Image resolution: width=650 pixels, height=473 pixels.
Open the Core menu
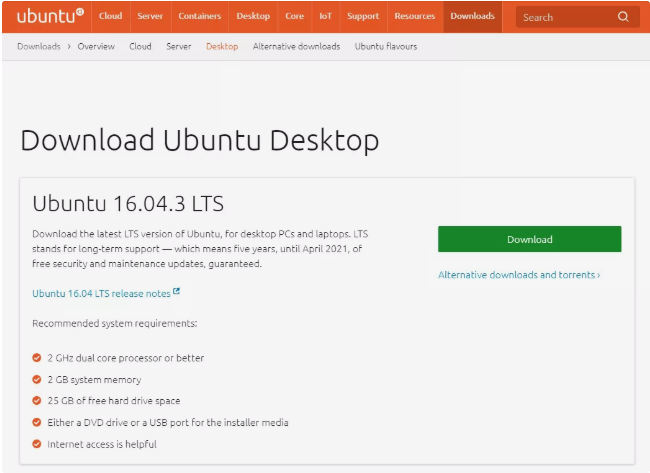[x=294, y=16]
